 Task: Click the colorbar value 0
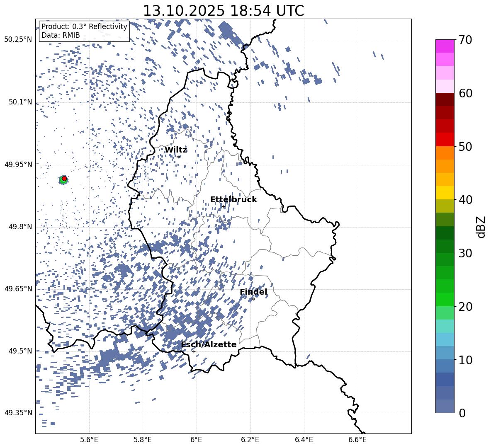point(462,413)
